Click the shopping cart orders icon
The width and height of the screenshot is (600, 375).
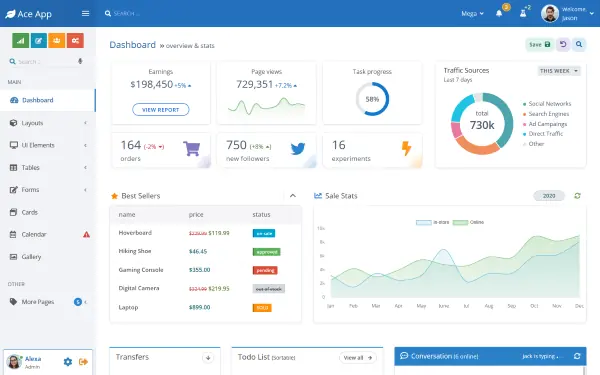point(191,148)
